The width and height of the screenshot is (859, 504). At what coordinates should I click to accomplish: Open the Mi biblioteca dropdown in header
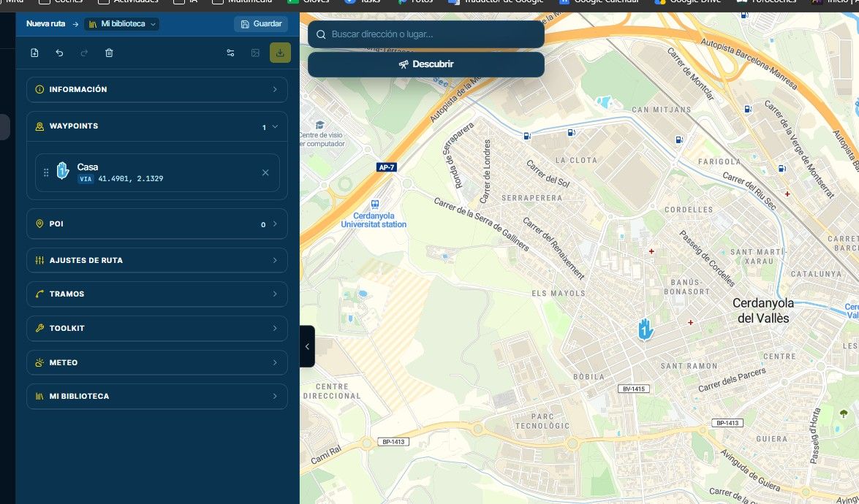point(121,23)
